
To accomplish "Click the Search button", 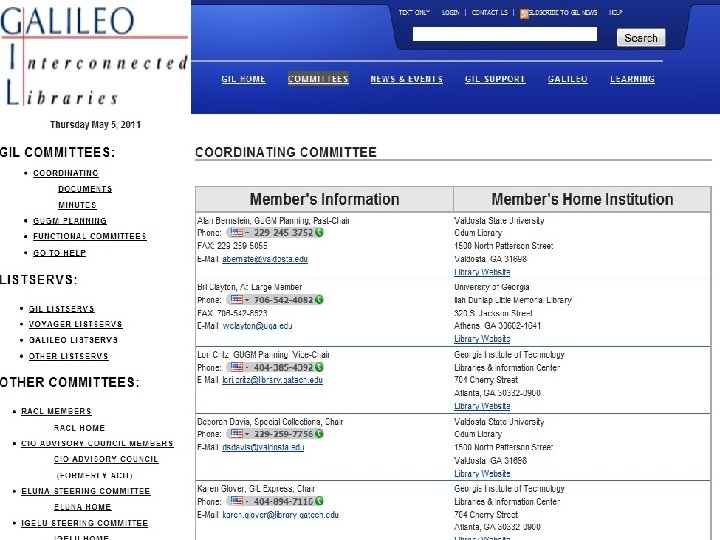I will [x=641, y=38].
